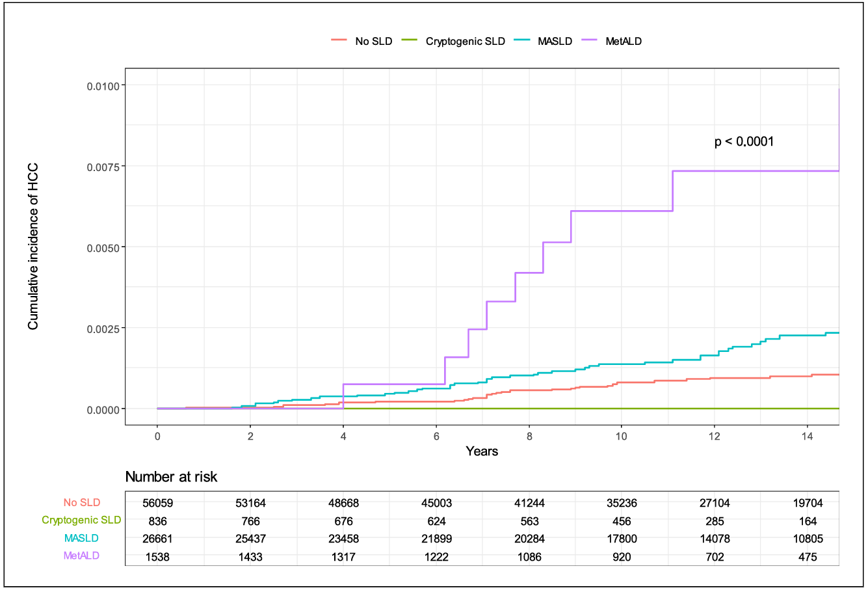Click the p < 0.0001 annotation
This screenshot has width=868, height=592.
(744, 141)
